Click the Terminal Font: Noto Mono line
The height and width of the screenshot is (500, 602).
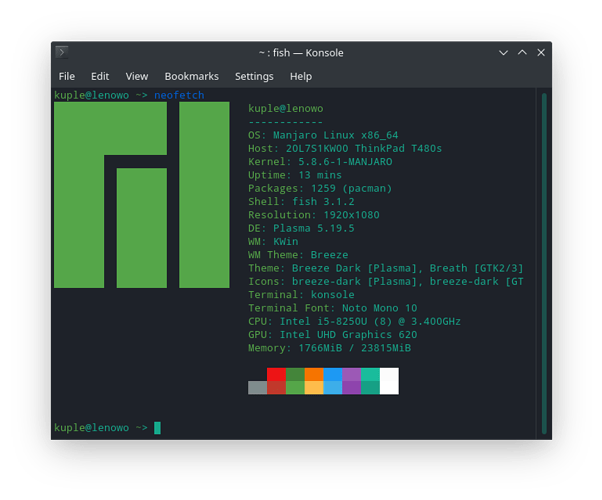tap(332, 308)
